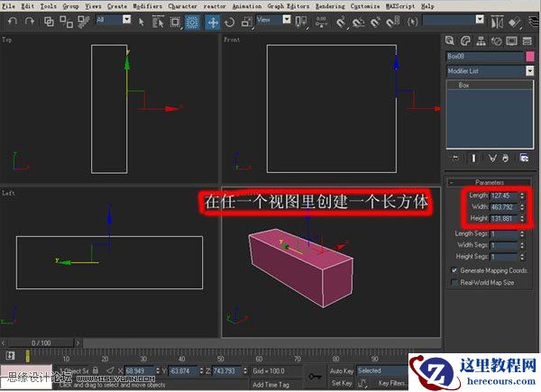Activate the Select and Move tool
The width and height of the screenshot is (541, 392).
coord(213,22)
